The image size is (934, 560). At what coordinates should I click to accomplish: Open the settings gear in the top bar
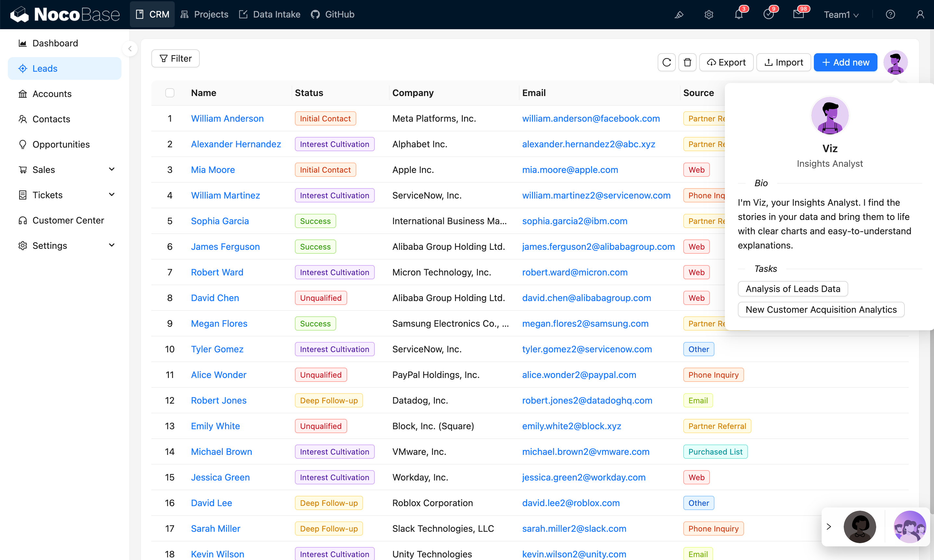click(x=709, y=14)
